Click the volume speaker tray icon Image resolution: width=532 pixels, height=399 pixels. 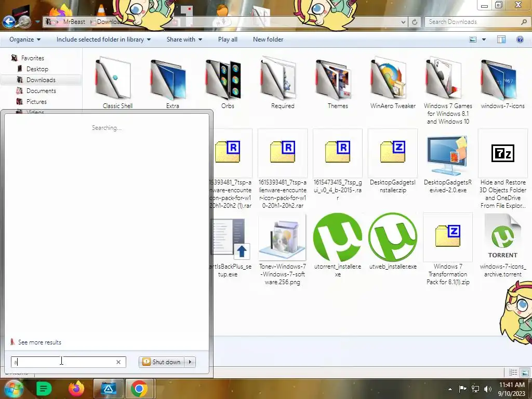488,389
